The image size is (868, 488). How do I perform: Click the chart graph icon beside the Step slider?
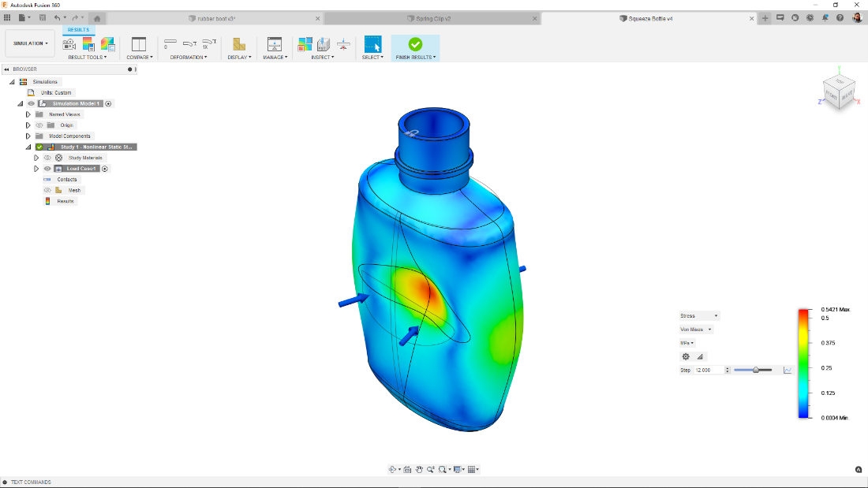pyautogui.click(x=787, y=368)
